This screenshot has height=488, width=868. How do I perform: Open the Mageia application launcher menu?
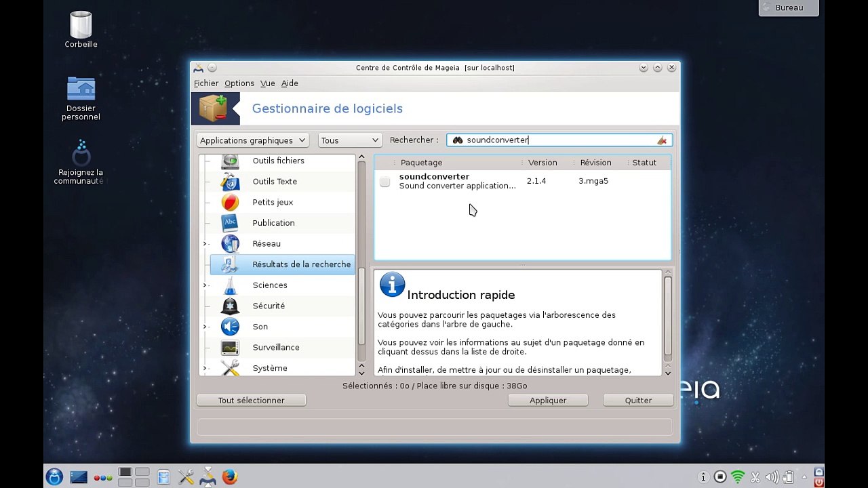[54, 477]
